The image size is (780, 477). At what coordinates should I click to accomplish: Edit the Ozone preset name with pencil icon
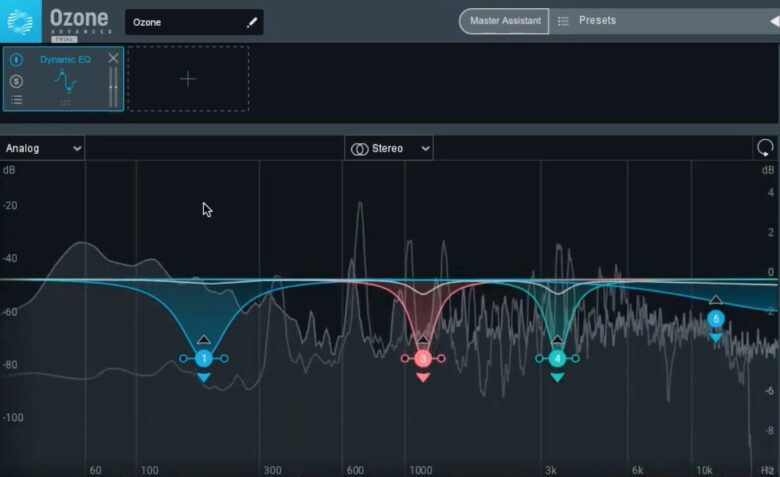(x=252, y=22)
